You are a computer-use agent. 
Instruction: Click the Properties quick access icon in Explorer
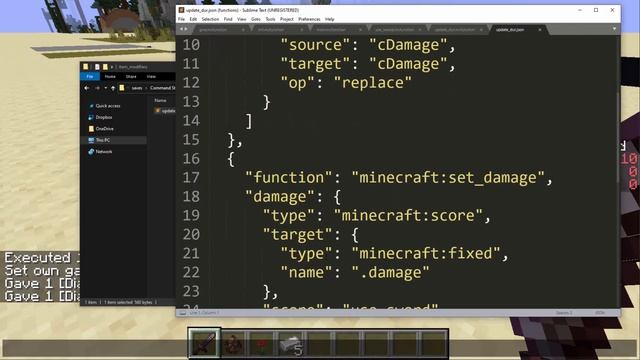click(97, 67)
